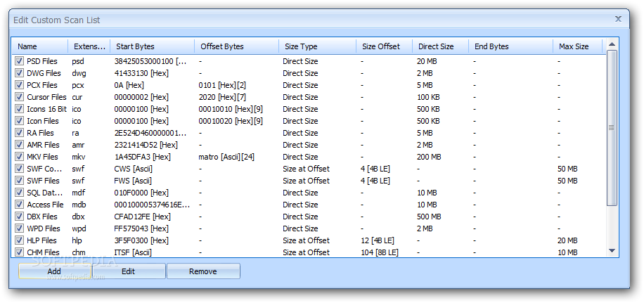
Task: Click the Edit button
Action: 129,271
